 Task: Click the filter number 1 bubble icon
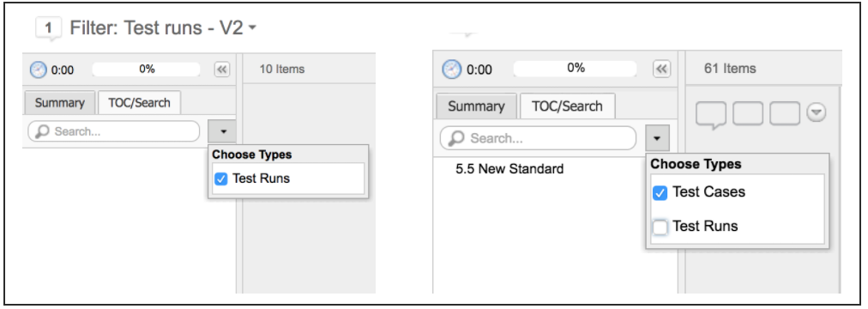pyautogui.click(x=49, y=29)
